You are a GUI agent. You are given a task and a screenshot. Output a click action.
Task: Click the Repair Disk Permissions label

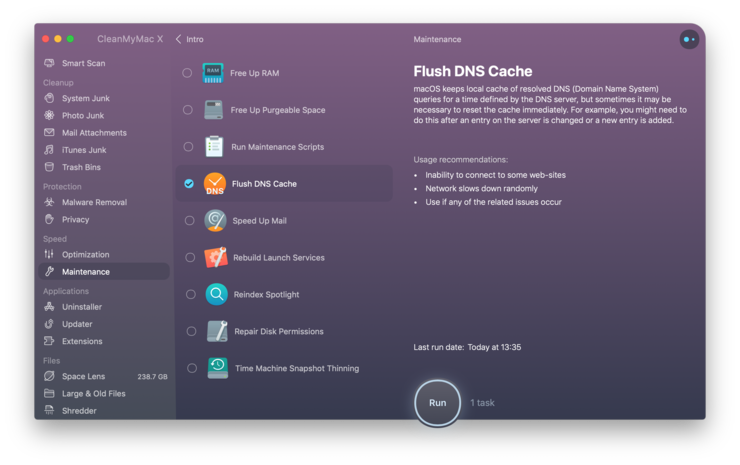tap(279, 331)
